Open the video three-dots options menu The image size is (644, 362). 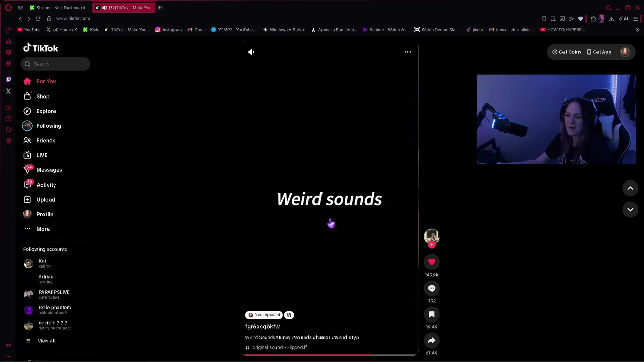point(408,52)
